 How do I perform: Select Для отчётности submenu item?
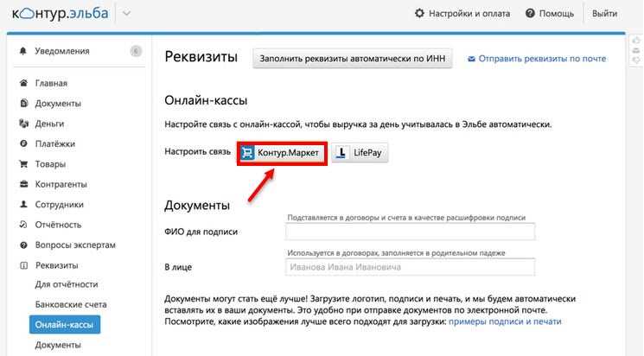coord(67,284)
